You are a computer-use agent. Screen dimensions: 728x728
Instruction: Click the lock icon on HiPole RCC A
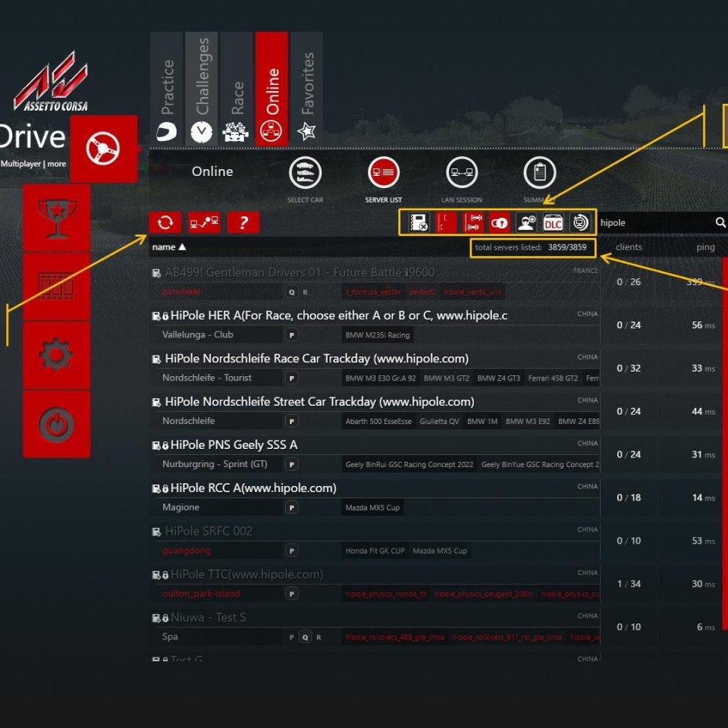point(165,489)
